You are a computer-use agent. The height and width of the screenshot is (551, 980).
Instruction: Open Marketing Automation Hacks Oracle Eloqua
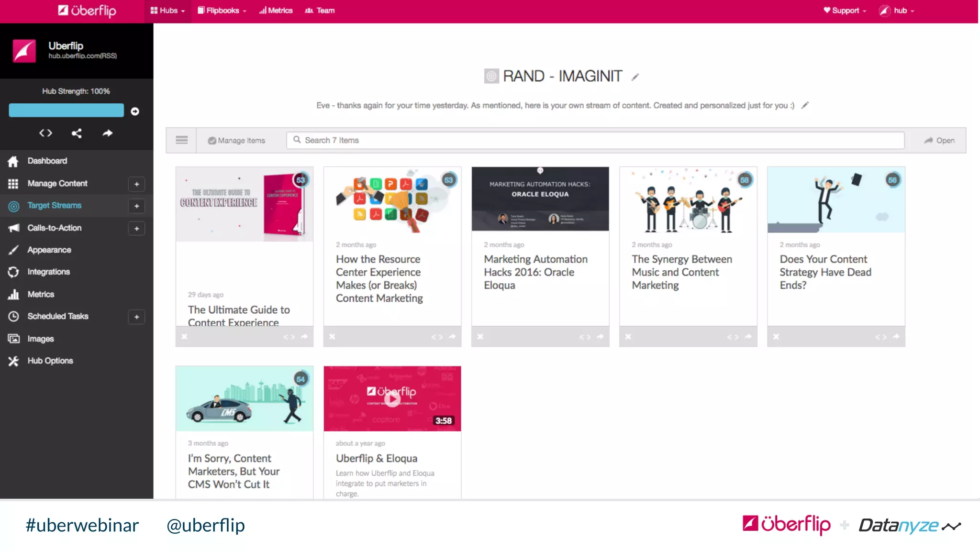pos(535,272)
